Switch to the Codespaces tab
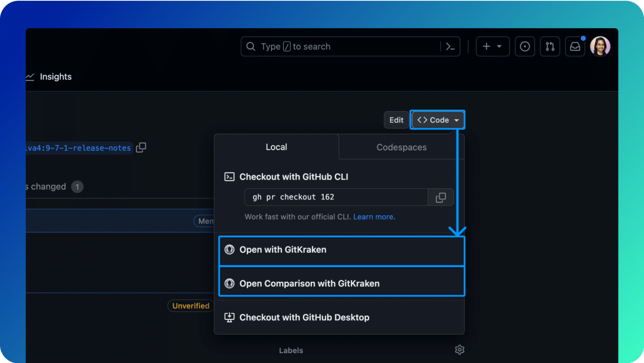The width and height of the screenshot is (644, 363). (401, 147)
